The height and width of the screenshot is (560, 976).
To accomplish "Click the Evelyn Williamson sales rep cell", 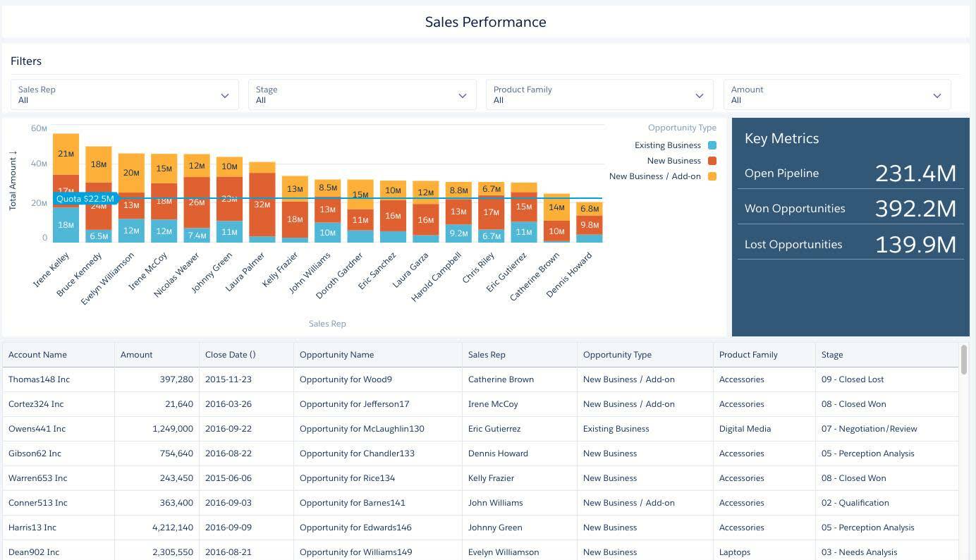I will [x=520, y=551].
